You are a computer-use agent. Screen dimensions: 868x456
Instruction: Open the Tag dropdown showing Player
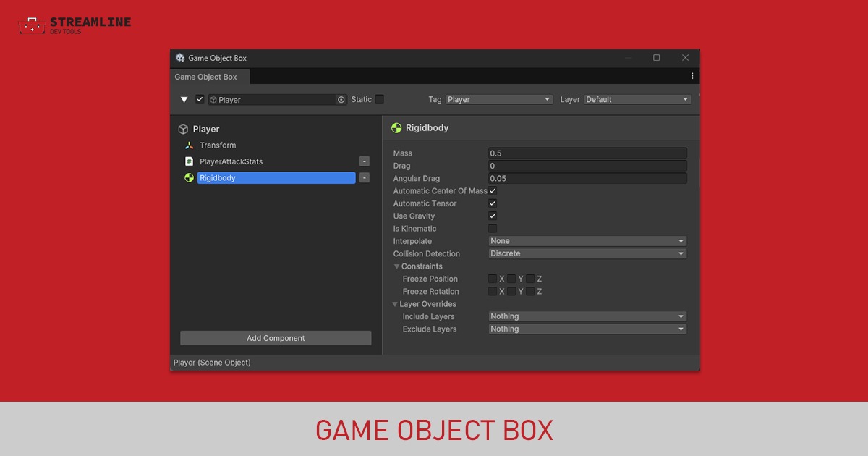pyautogui.click(x=499, y=99)
